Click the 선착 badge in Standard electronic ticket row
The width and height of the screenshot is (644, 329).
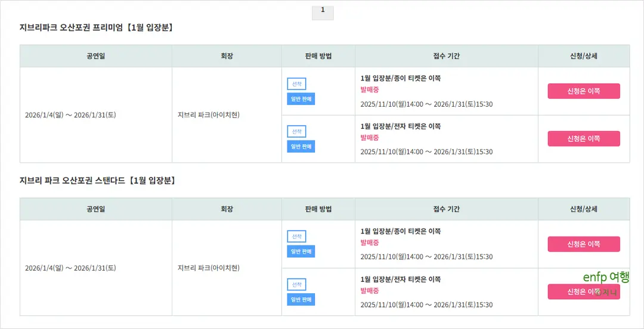[x=296, y=284]
